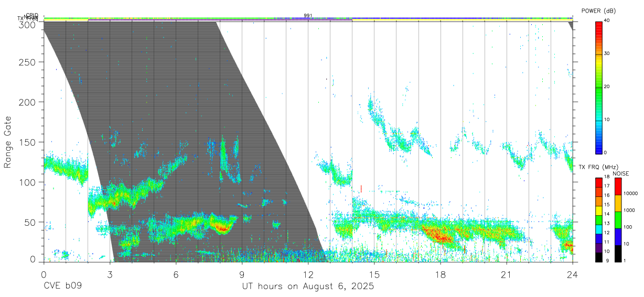
Task: Click the '9' value at TX FRQ scale bottom
Action: coord(606,260)
